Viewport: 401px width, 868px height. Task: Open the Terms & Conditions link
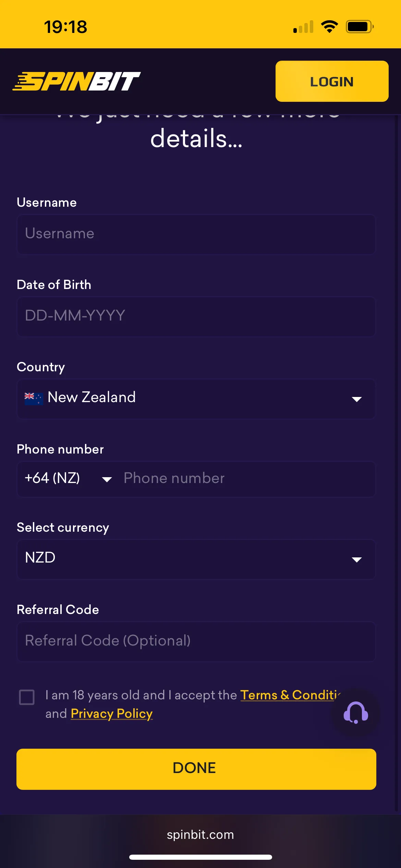(x=290, y=695)
